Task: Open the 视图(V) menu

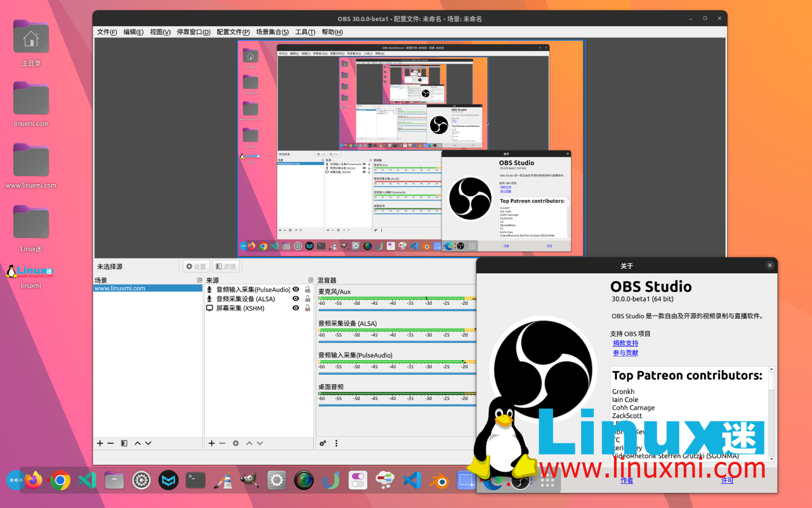Action: pos(160,32)
